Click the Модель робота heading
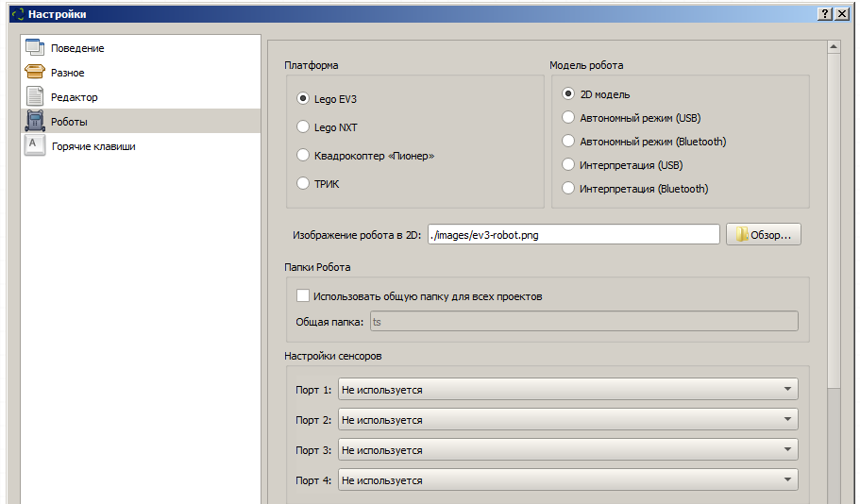This screenshot has height=504, width=860. (x=586, y=65)
